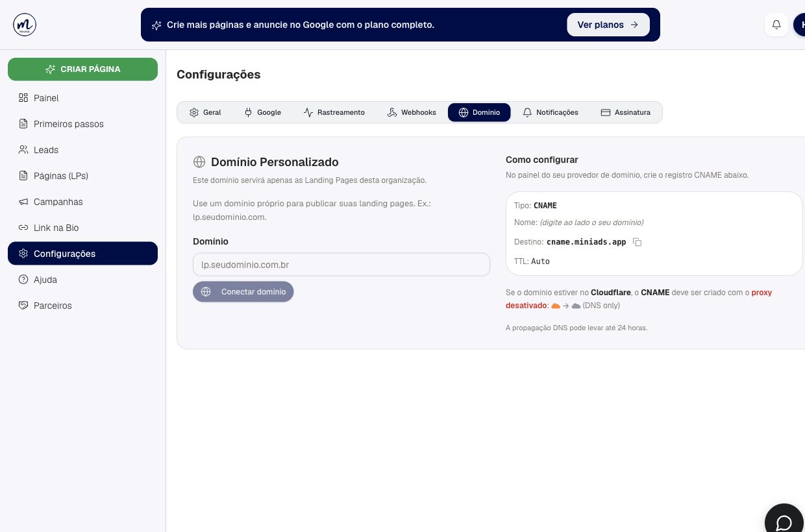Click the user avatar in the top corner

799,25
